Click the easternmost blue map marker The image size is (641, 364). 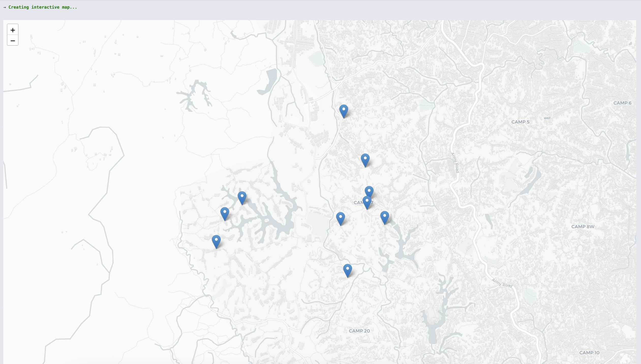pos(384,217)
